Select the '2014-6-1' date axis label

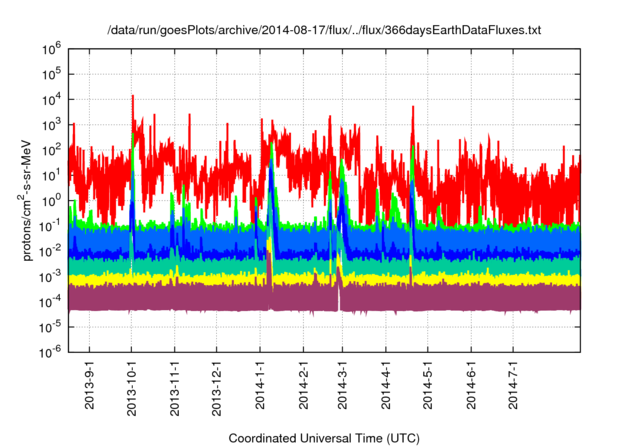tap(471, 386)
